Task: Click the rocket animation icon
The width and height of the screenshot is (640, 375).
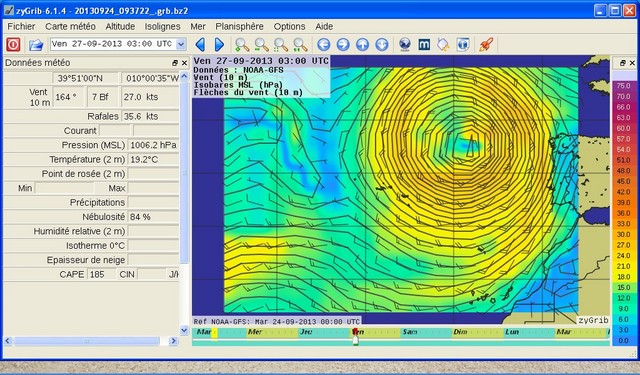Action: click(486, 44)
